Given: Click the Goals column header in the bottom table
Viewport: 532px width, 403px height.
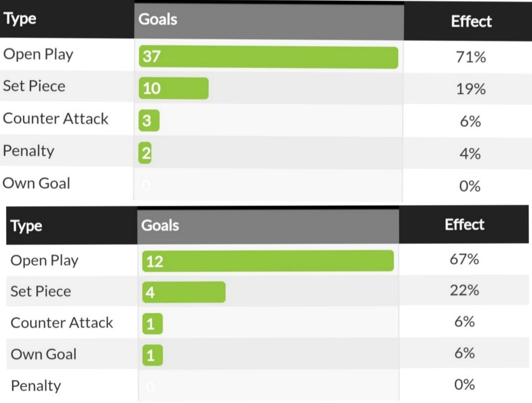Looking at the screenshot, I should 160,225.
